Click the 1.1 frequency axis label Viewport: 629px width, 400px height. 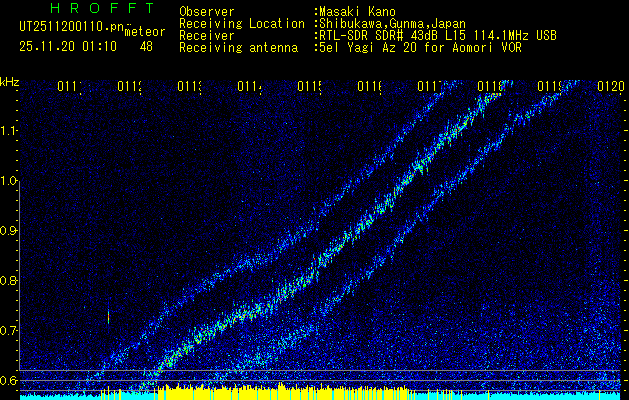click(x=8, y=130)
